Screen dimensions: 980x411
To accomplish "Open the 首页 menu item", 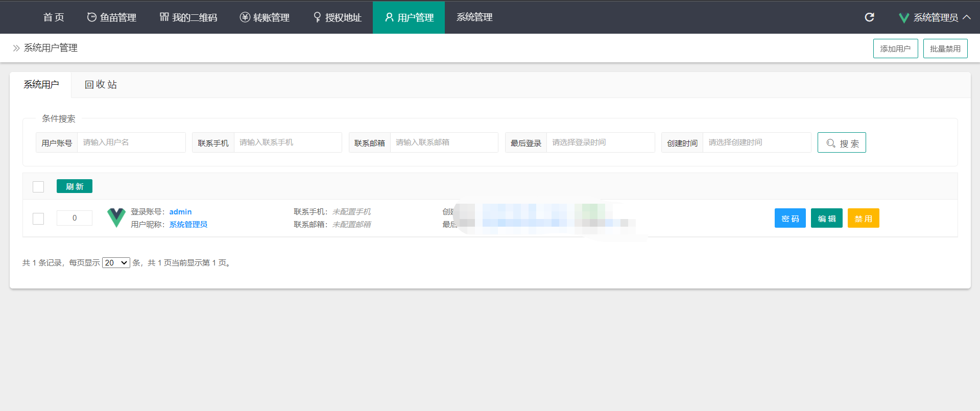I will coord(54,17).
